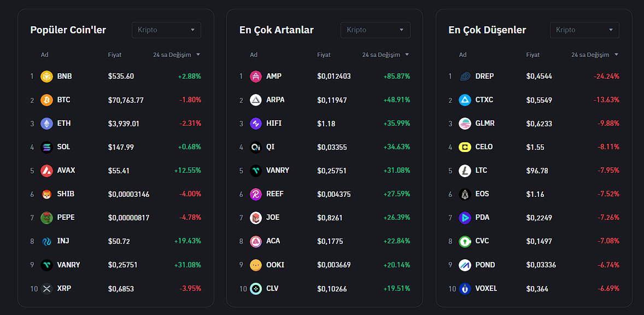
Task: Click the Litecoin LTC icon
Action: 465,171
